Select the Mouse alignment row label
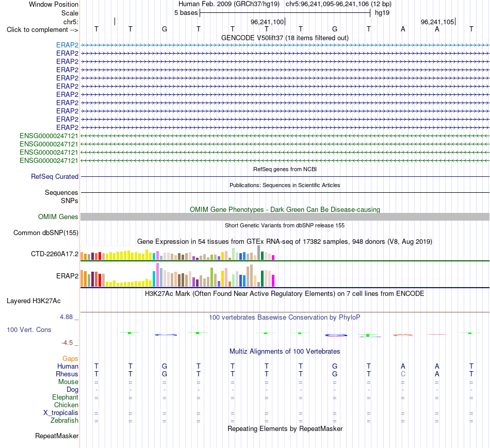490x448 pixels. [68, 382]
